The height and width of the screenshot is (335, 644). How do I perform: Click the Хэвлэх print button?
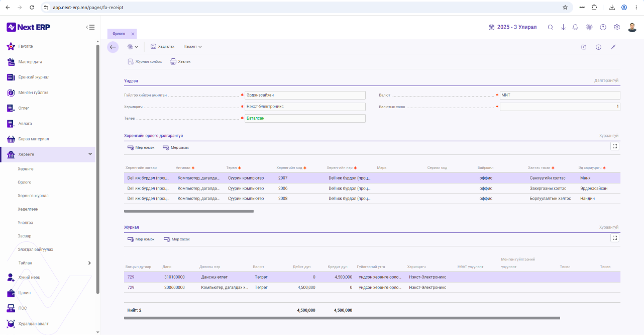click(180, 61)
